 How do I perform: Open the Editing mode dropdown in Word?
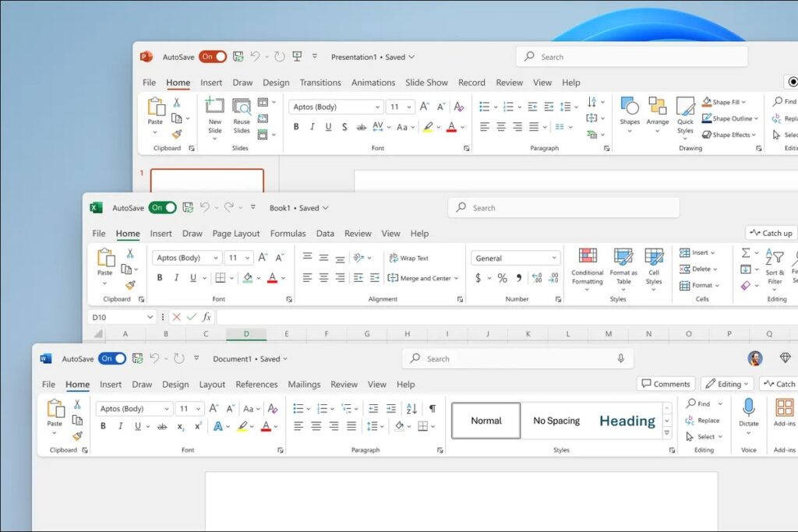726,383
